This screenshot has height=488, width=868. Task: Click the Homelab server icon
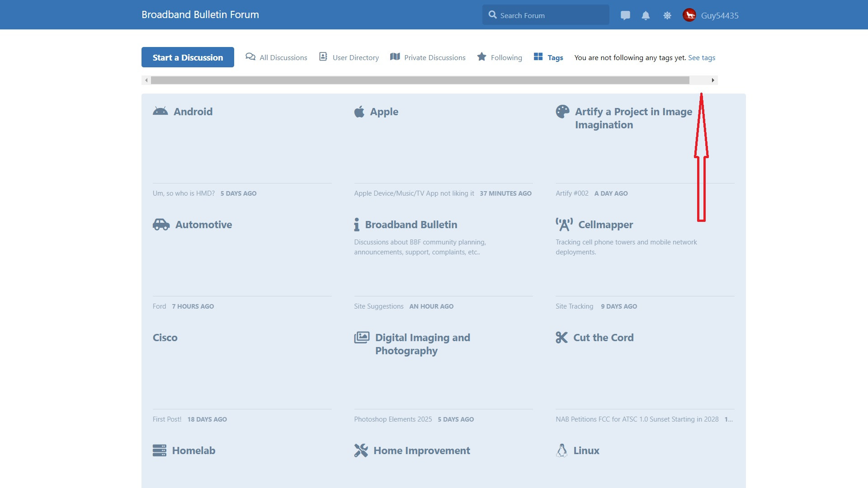click(160, 450)
